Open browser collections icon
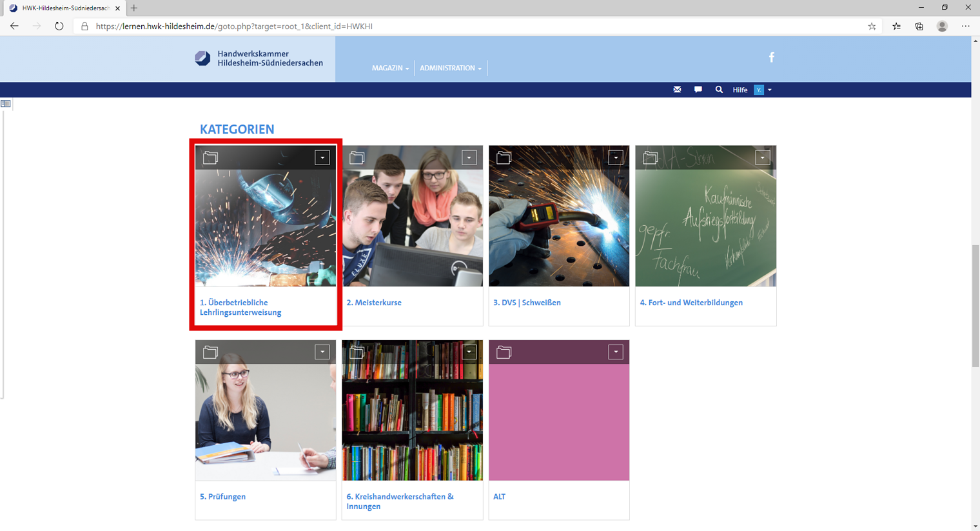The image size is (980, 531). pos(919,26)
